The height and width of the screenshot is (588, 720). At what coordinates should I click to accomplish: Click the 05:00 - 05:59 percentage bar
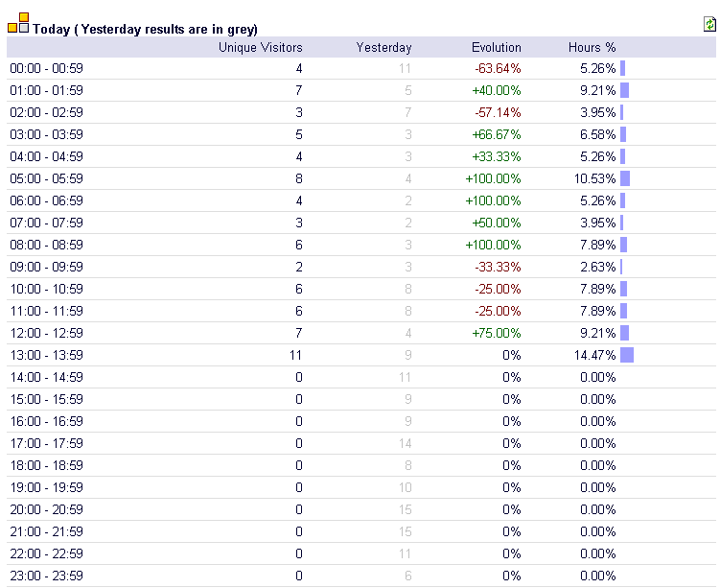pos(625,178)
